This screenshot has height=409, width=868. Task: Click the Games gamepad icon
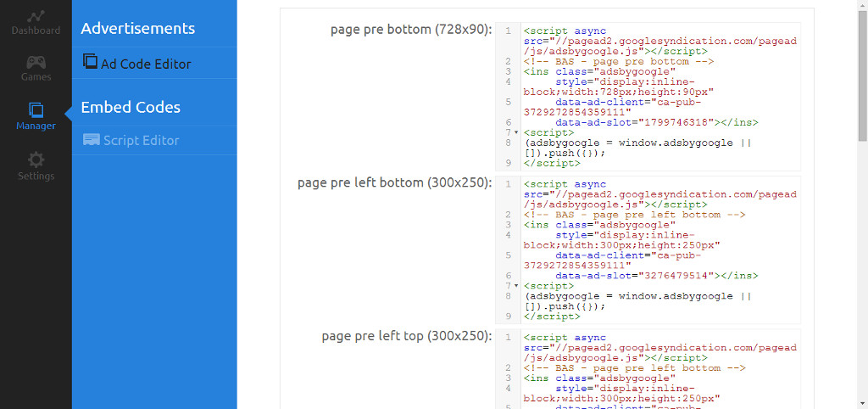coord(36,63)
